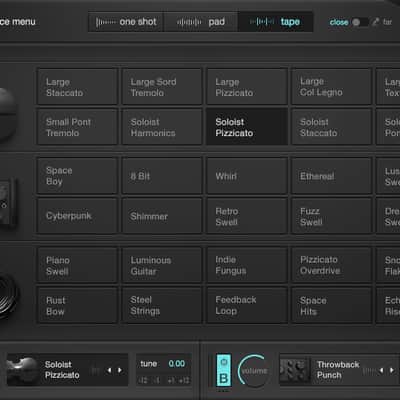This screenshot has height=400, width=400.
Task: Raise tune by +12 semitones
Action: (184, 380)
